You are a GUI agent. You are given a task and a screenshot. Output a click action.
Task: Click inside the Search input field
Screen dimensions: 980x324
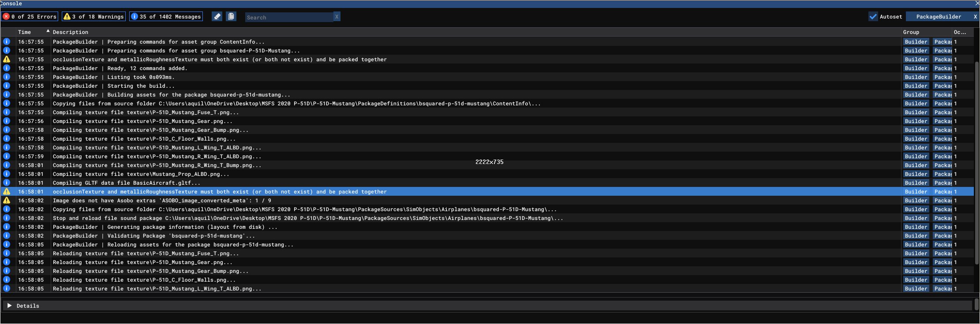(x=289, y=17)
